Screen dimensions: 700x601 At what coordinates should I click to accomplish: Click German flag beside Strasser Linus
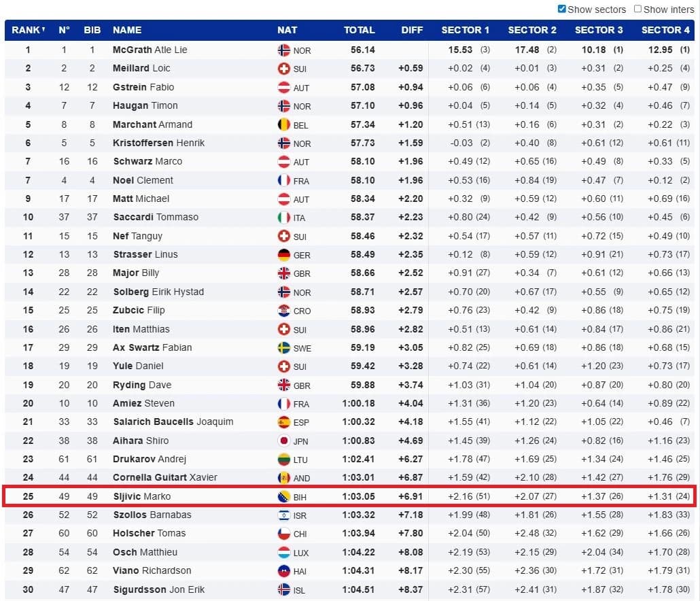[x=284, y=254]
